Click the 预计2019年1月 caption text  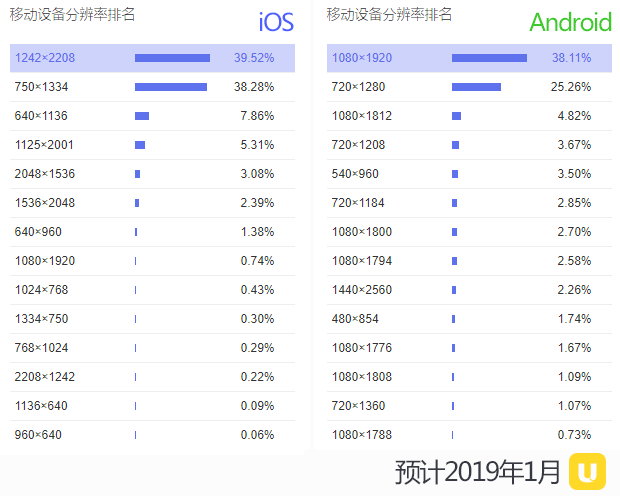tap(478, 472)
